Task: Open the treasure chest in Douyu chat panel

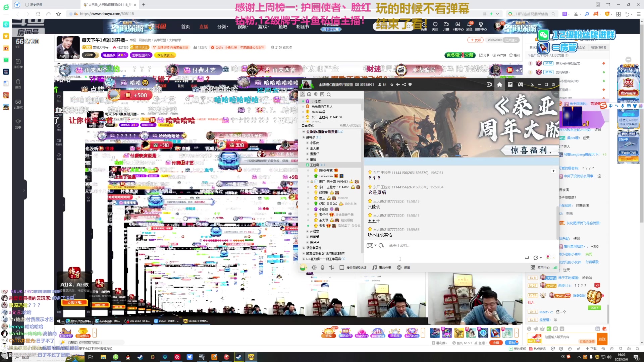Action: (594, 297)
